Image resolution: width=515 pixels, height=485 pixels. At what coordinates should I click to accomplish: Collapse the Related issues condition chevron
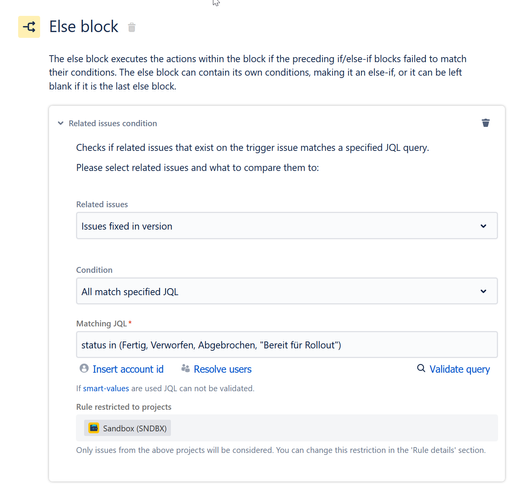click(60, 123)
